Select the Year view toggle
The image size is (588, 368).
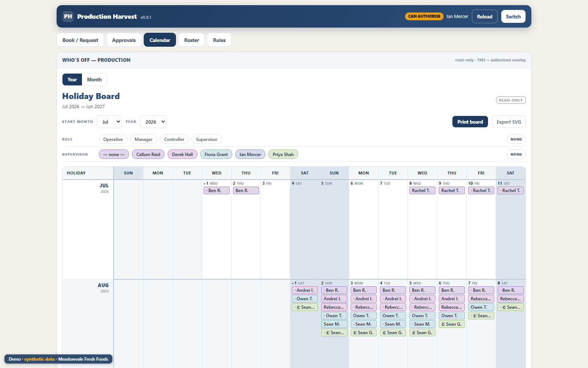tap(72, 79)
